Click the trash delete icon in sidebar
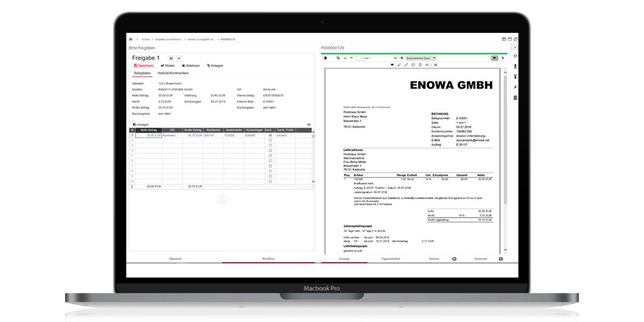This screenshot has height=322, width=644. [x=515, y=98]
